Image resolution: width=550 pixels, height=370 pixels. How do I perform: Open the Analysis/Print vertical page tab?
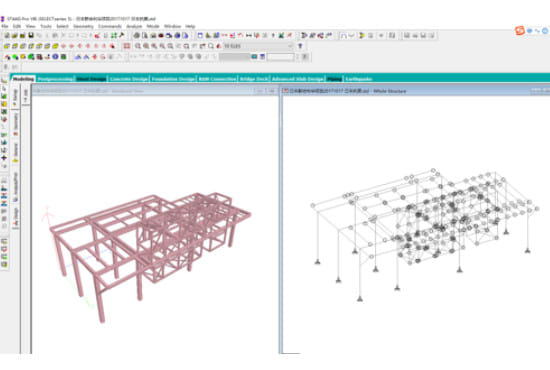(x=15, y=187)
